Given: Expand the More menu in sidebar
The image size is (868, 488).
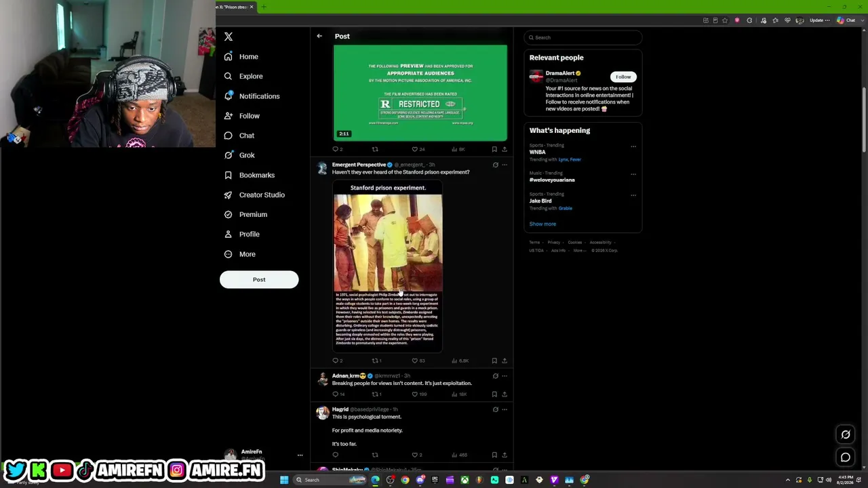Looking at the screenshot, I should (x=240, y=254).
